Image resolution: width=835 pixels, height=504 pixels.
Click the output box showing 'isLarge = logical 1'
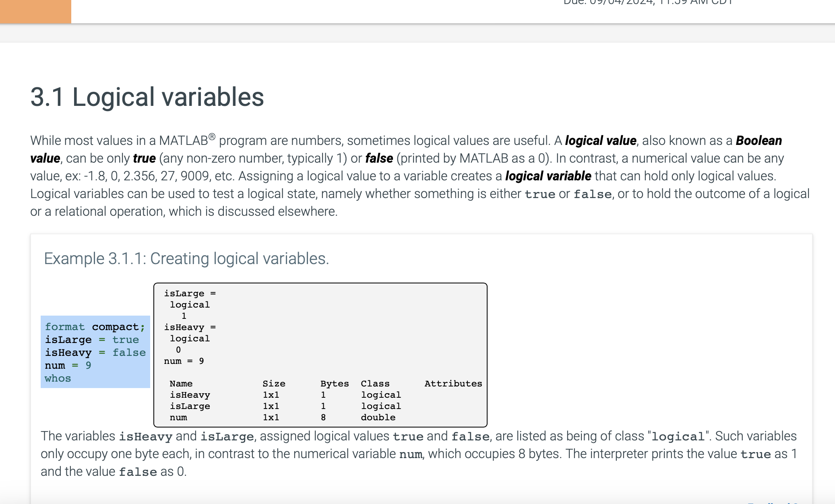click(189, 305)
